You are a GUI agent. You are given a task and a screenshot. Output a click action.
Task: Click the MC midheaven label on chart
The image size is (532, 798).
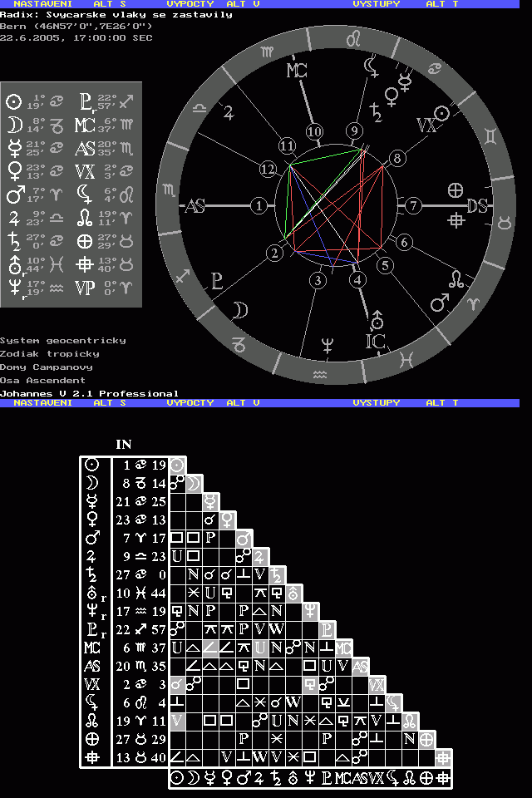(x=298, y=71)
